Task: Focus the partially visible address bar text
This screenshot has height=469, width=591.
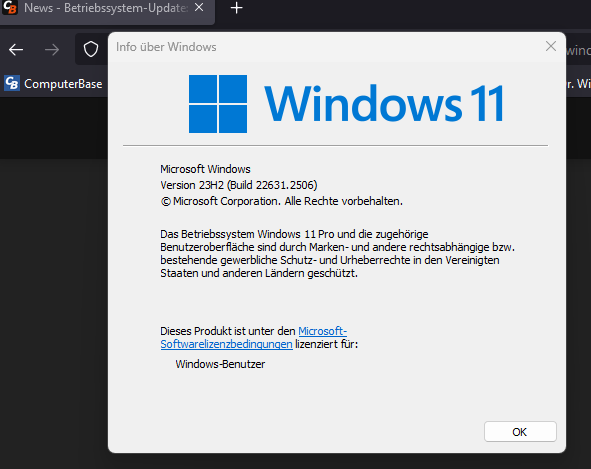Action: coord(578,50)
